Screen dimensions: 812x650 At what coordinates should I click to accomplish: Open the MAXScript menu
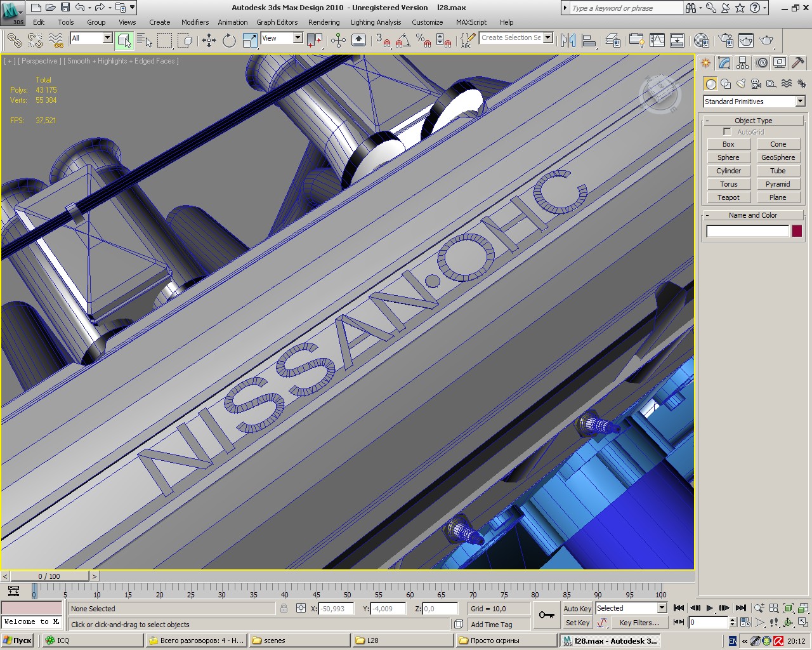(x=471, y=22)
